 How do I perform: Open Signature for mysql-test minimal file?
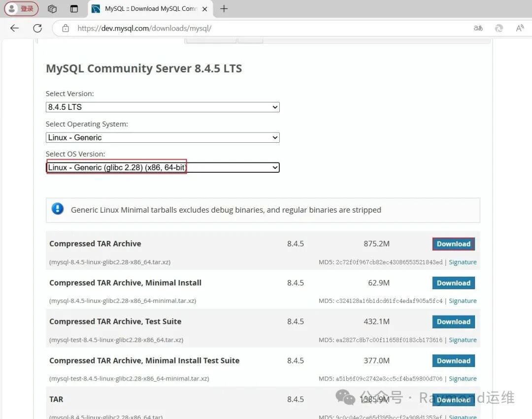[x=463, y=378]
